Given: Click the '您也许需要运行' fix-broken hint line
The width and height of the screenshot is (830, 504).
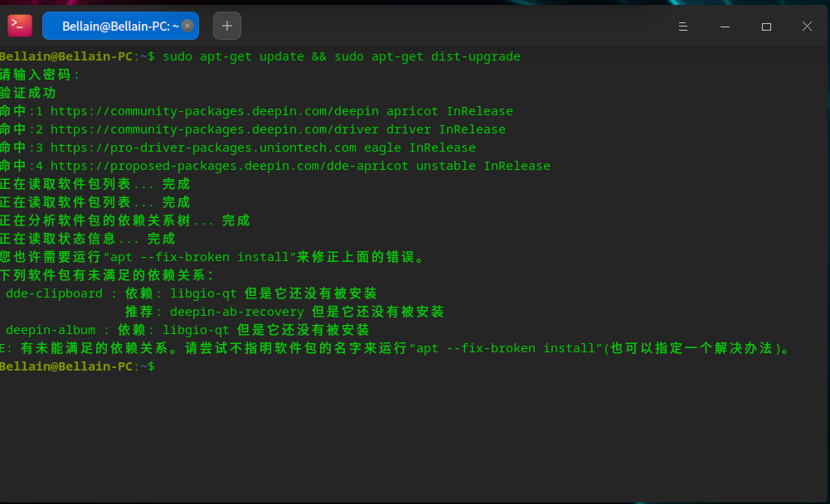Looking at the screenshot, I should (x=213, y=257).
